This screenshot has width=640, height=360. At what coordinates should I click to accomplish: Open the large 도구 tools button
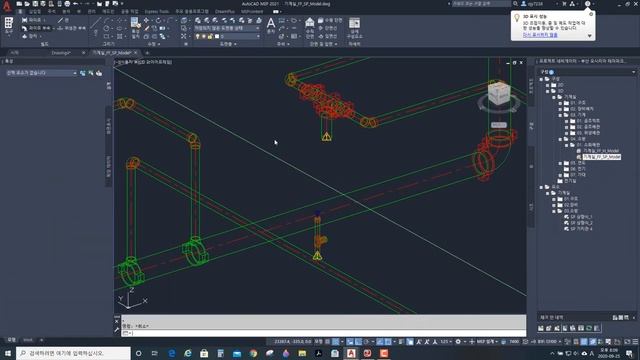pyautogui.click(x=9, y=25)
